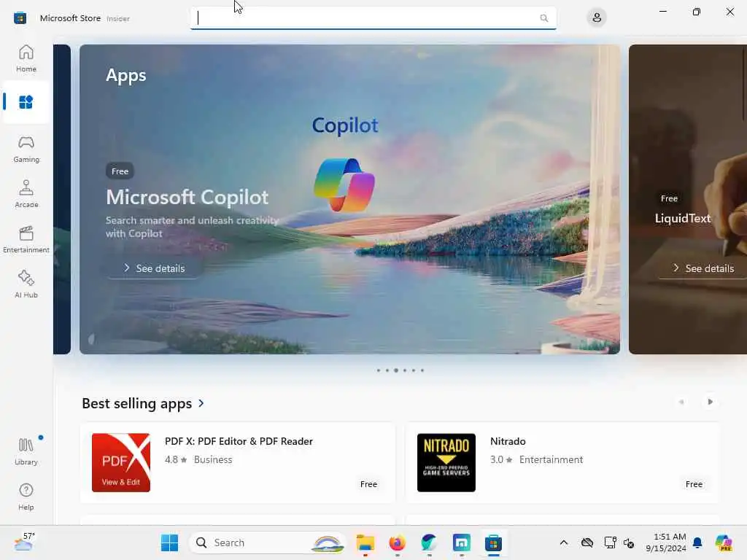
Task: Open the Nitrado app icon
Action: (x=446, y=462)
